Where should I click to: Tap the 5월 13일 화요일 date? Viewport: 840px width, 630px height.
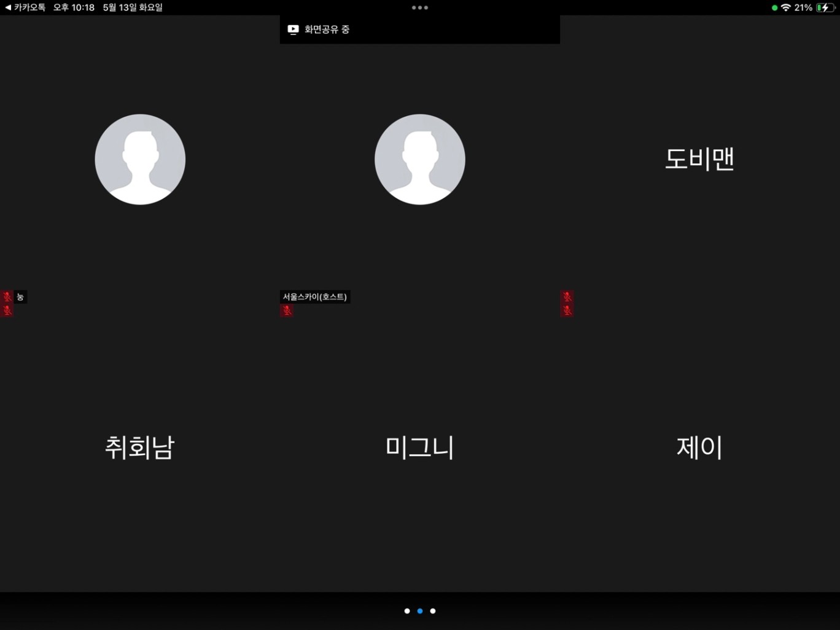[133, 7]
